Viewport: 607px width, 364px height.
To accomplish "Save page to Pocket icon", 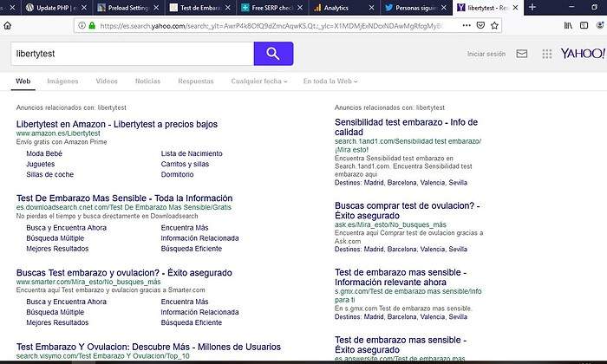I will pos(480,25).
